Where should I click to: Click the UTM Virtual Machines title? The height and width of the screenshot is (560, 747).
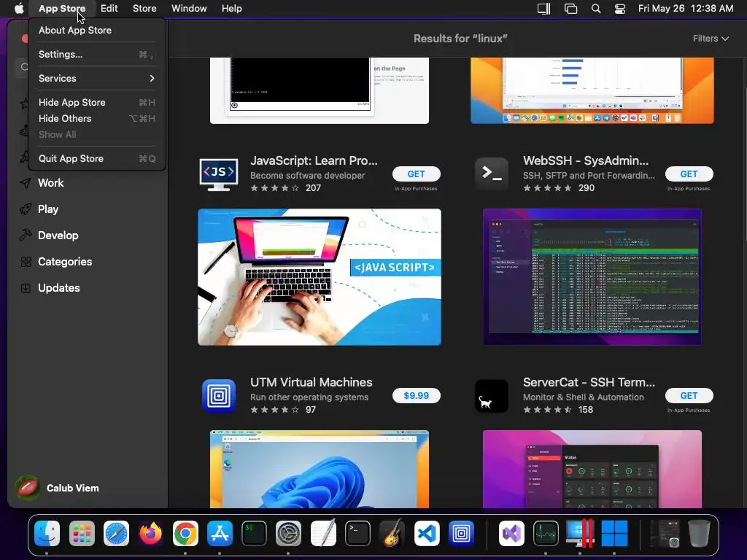(x=311, y=382)
